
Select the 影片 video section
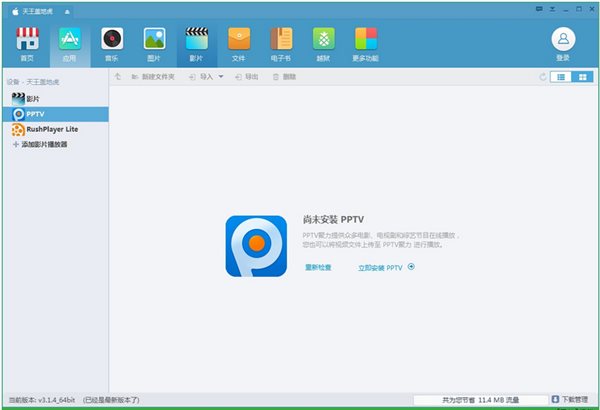coord(196,42)
